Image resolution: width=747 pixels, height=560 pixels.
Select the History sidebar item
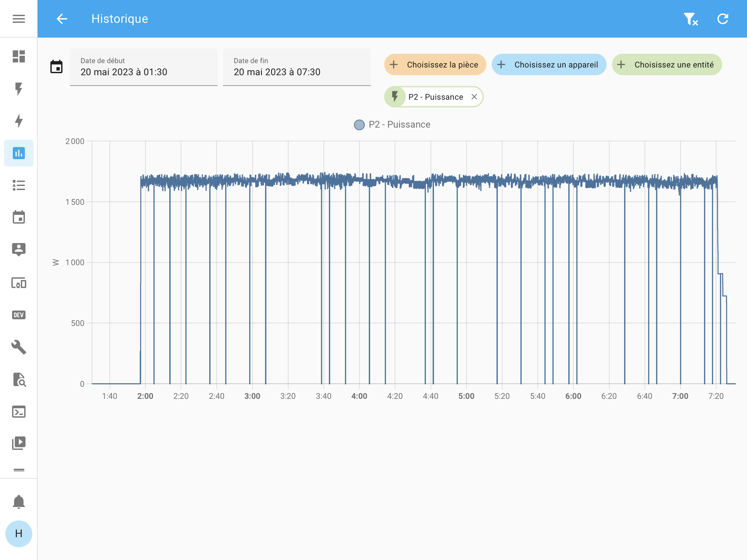coord(18,153)
